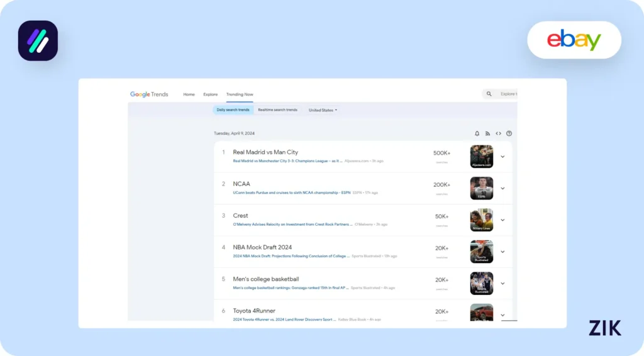Open Men's college basketball rankings Gonzaga link

click(291, 288)
